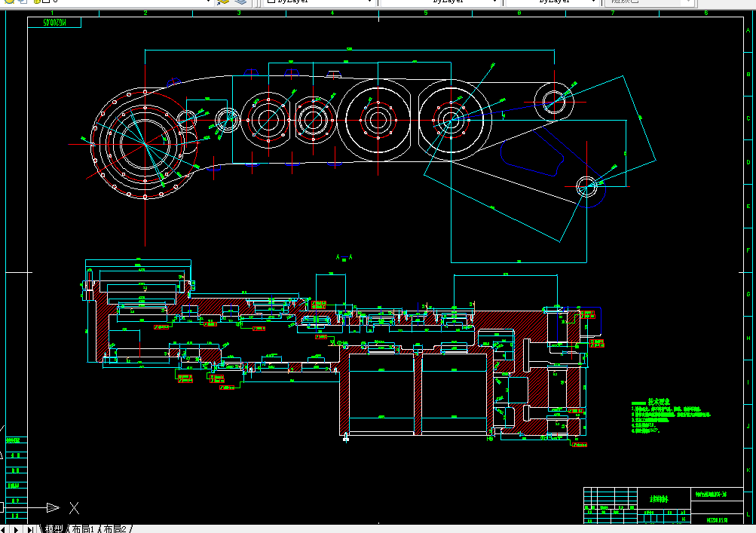Select zone number 1 on top border

(52, 13)
